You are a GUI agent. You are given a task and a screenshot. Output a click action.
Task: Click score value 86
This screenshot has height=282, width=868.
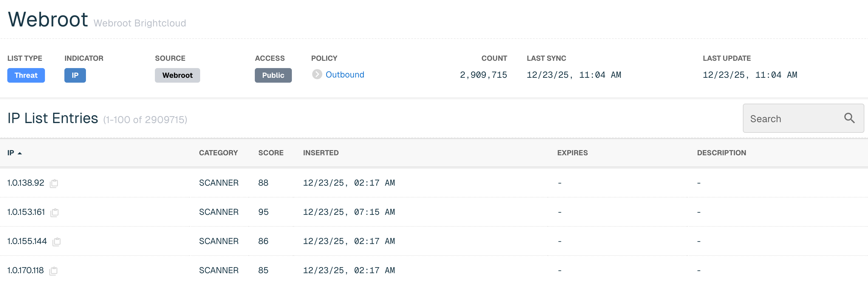[264, 241]
